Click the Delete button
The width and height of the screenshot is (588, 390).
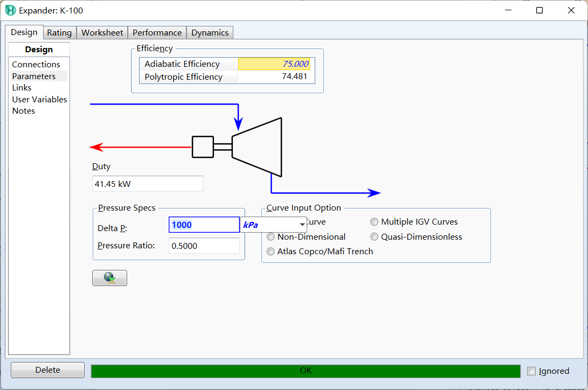click(x=47, y=370)
